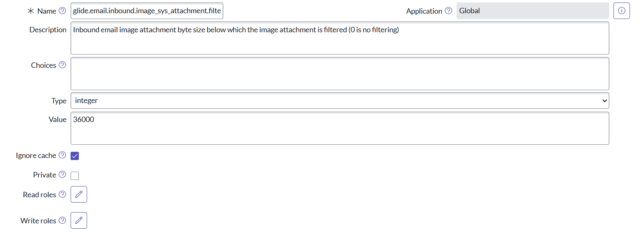
Task: Edit Write roles with pencil icon
Action: click(x=79, y=220)
